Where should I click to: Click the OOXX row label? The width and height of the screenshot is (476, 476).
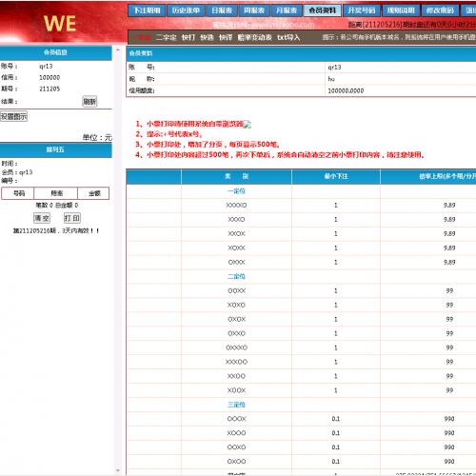pos(236,290)
